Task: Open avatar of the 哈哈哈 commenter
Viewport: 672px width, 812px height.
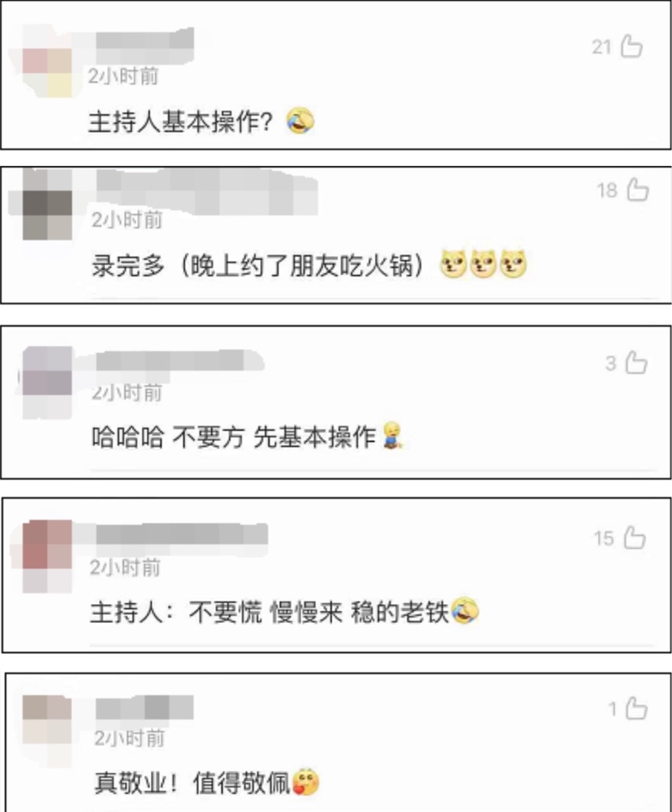Action: (x=47, y=383)
